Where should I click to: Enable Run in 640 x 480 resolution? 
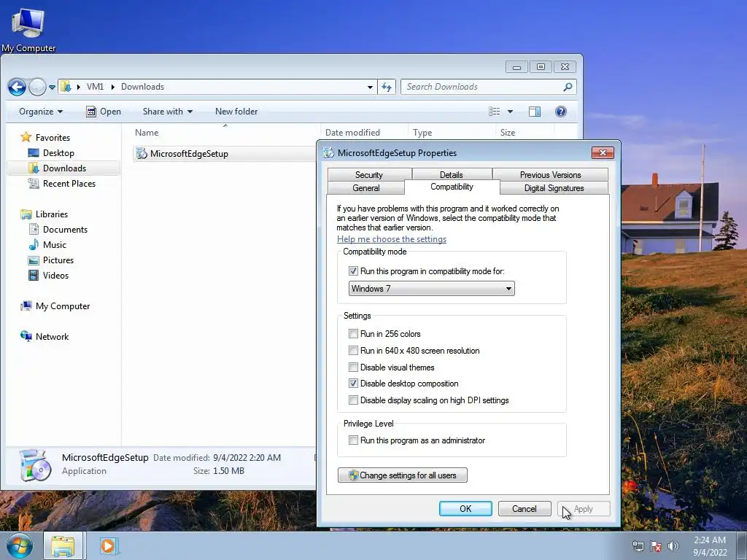click(x=353, y=351)
